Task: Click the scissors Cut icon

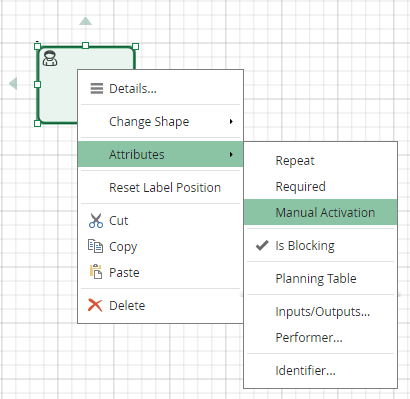Action: tap(96, 221)
